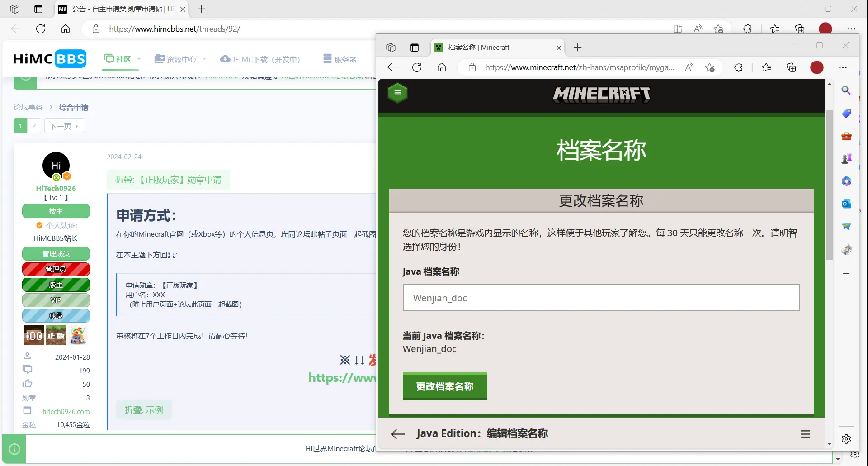Select 服务器 in the forum navbar
This screenshot has height=466, width=868.
[x=340, y=59]
